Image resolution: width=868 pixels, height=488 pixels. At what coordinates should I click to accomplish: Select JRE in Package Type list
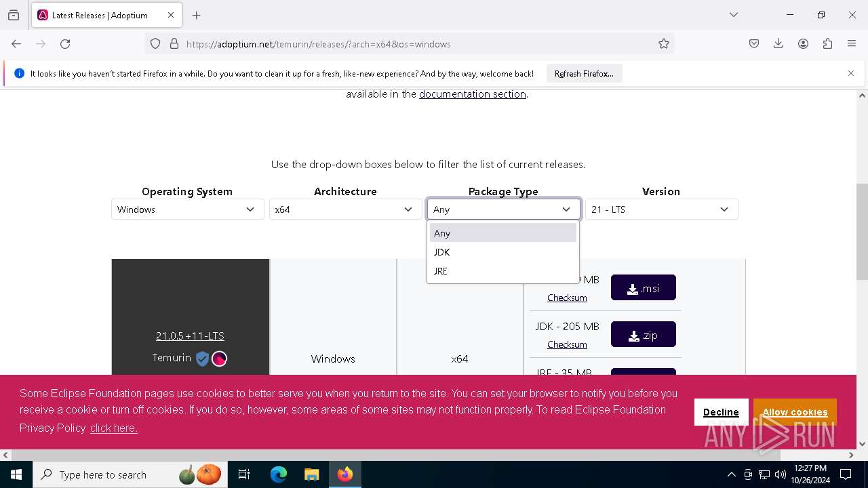[x=502, y=271]
